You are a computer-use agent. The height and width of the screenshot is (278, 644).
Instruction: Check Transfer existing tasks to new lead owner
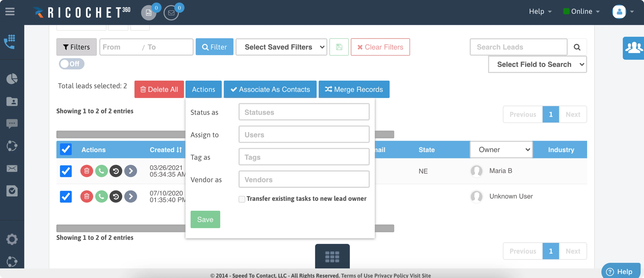[242, 199]
